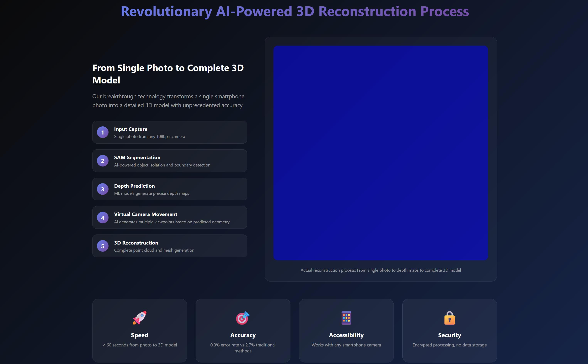The width and height of the screenshot is (588, 364).
Task: Click the Security card heading
Action: pyautogui.click(x=450, y=335)
